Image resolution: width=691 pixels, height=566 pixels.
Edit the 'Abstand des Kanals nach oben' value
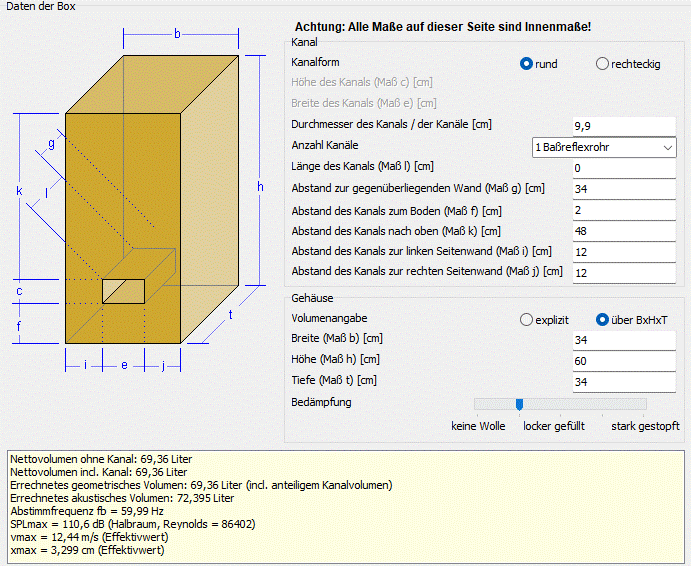[x=623, y=231]
